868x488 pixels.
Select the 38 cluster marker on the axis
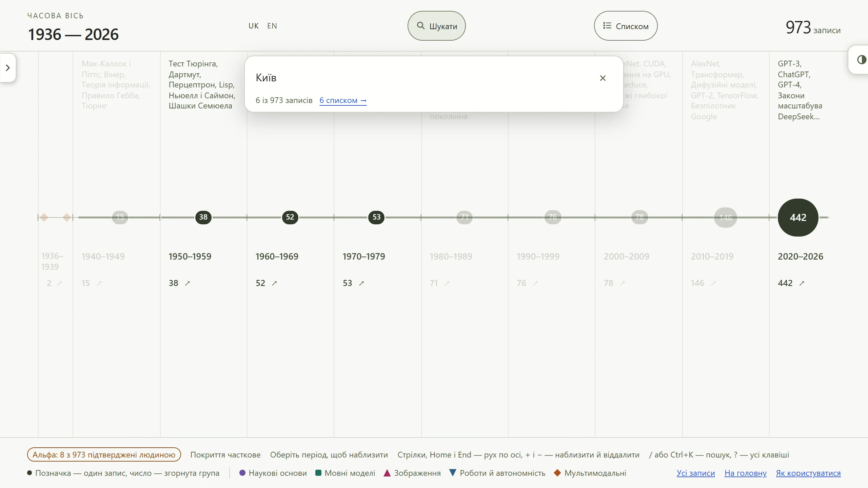[203, 217]
